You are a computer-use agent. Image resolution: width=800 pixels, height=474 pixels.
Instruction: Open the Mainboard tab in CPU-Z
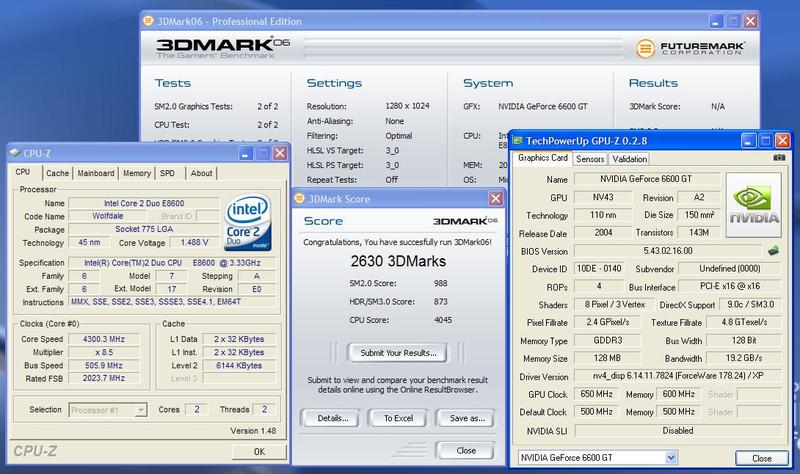tap(95, 173)
